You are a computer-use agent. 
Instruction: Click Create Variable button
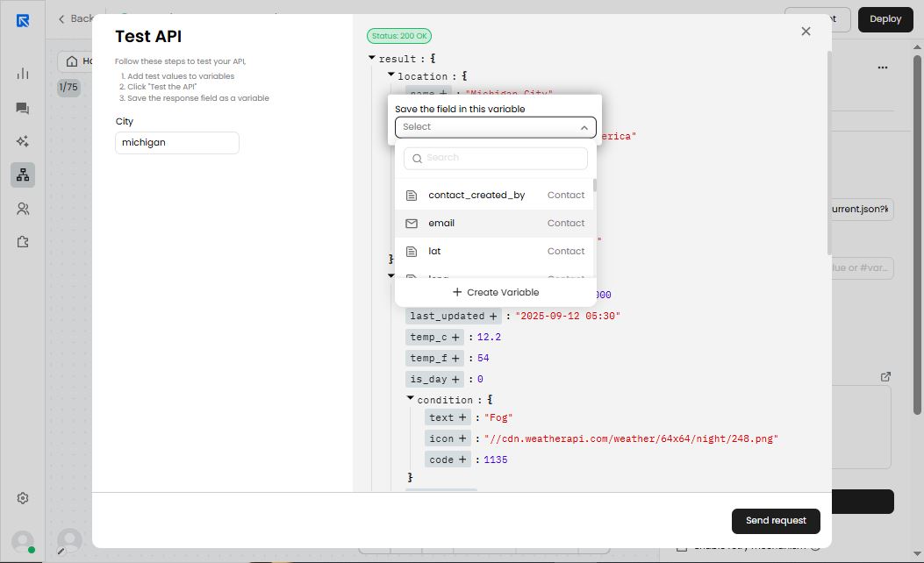496,292
